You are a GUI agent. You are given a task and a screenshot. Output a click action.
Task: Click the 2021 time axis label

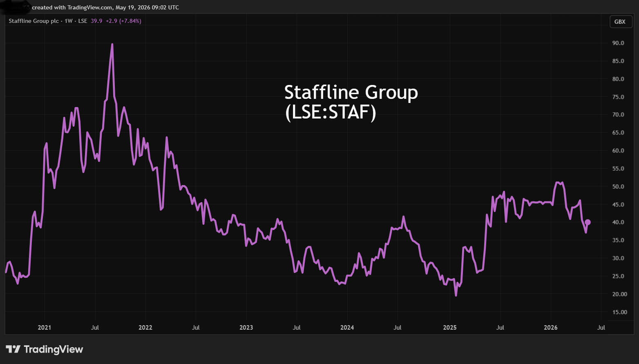(x=45, y=328)
